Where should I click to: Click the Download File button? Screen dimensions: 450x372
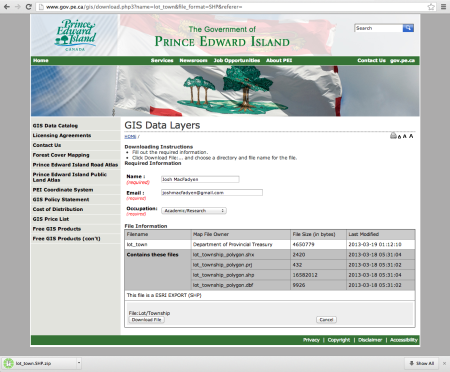[146, 320]
